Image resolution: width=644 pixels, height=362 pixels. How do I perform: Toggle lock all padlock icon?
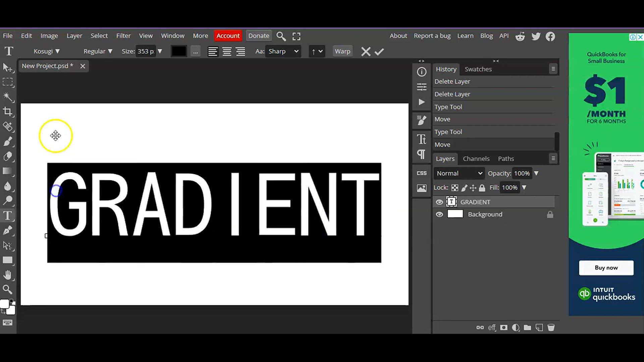pyautogui.click(x=482, y=188)
